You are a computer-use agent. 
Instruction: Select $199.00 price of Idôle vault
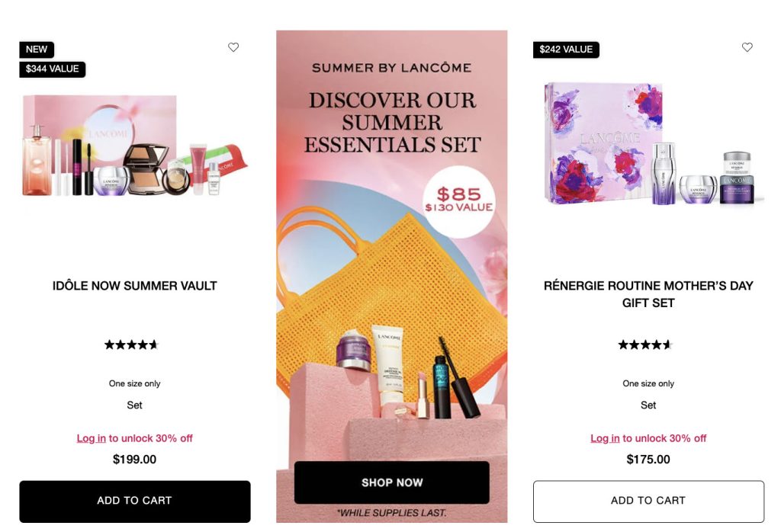pos(134,459)
